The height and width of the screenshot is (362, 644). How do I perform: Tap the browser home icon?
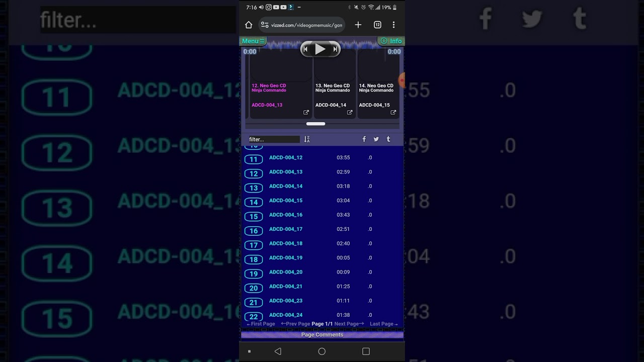(249, 25)
